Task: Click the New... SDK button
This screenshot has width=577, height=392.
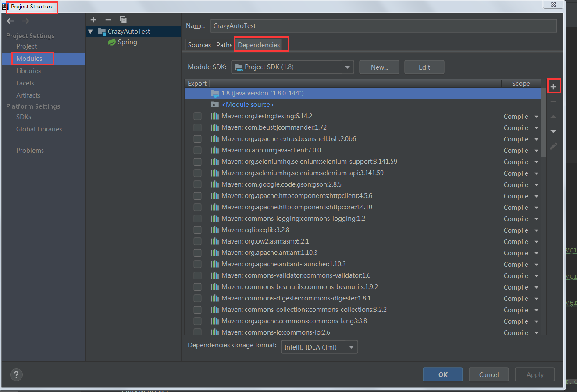Action: [x=379, y=67]
